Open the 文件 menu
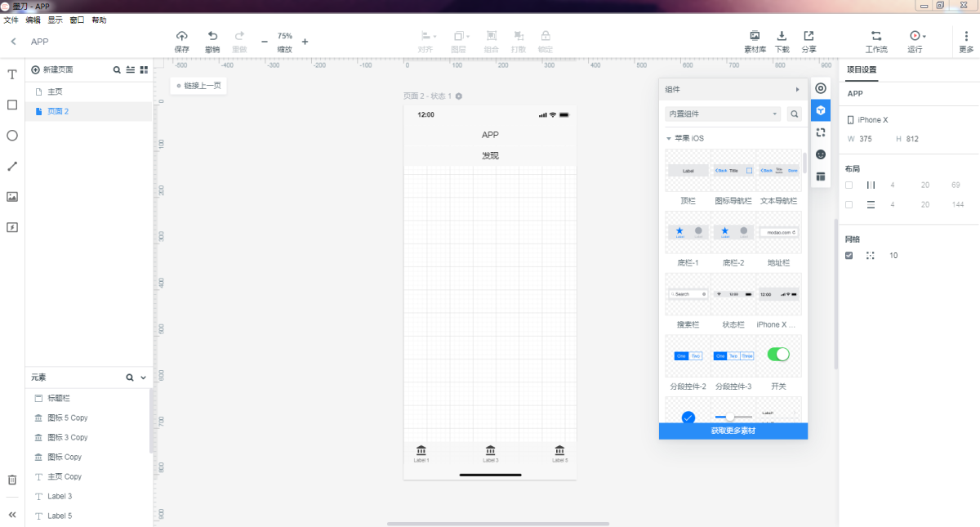Screen dimensions: 980x527 pos(11,20)
